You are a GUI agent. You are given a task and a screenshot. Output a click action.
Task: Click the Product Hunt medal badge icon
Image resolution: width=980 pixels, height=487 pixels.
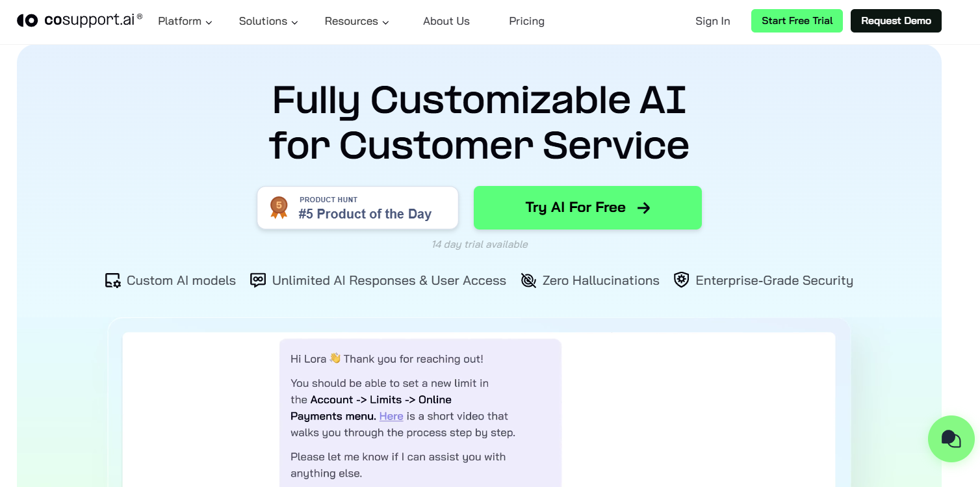pos(279,207)
